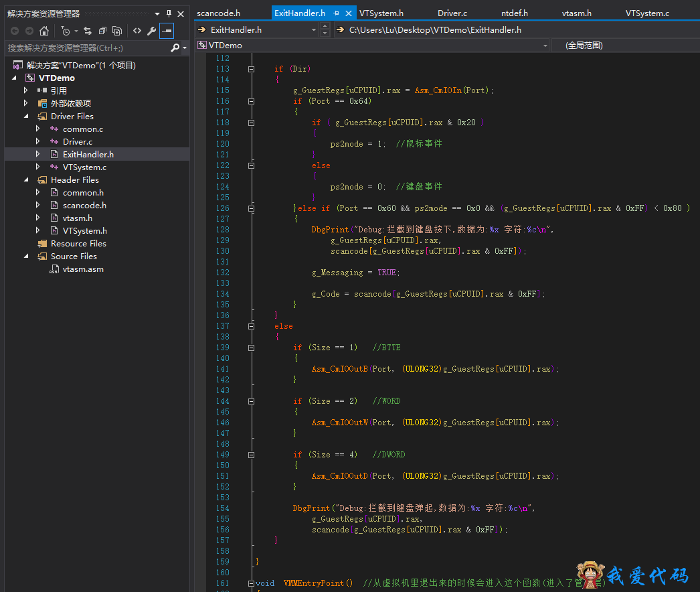This screenshot has width=700, height=592.
Task: Collapse the Driver Files folder
Action: point(26,116)
